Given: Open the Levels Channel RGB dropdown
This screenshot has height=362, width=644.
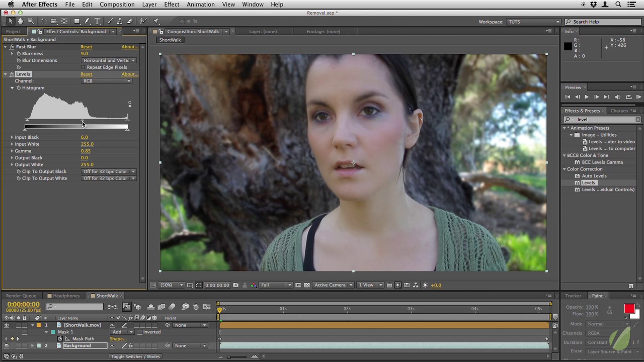Looking at the screenshot, I should click(107, 81).
